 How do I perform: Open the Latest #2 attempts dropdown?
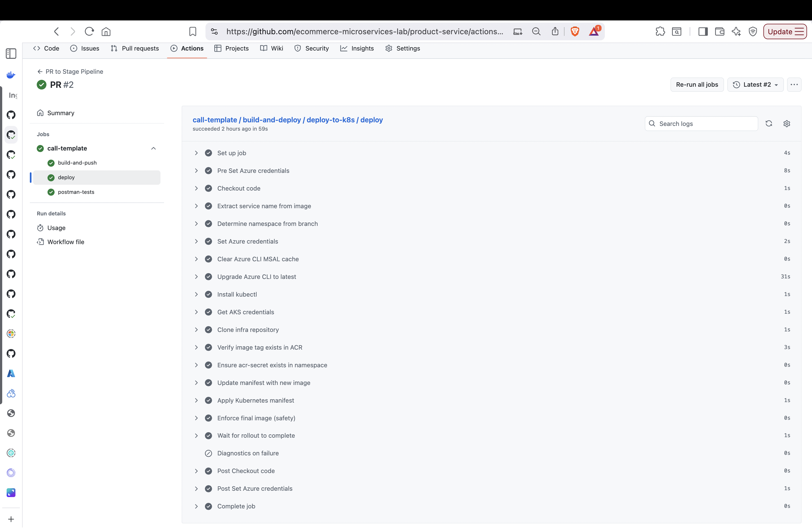(755, 85)
